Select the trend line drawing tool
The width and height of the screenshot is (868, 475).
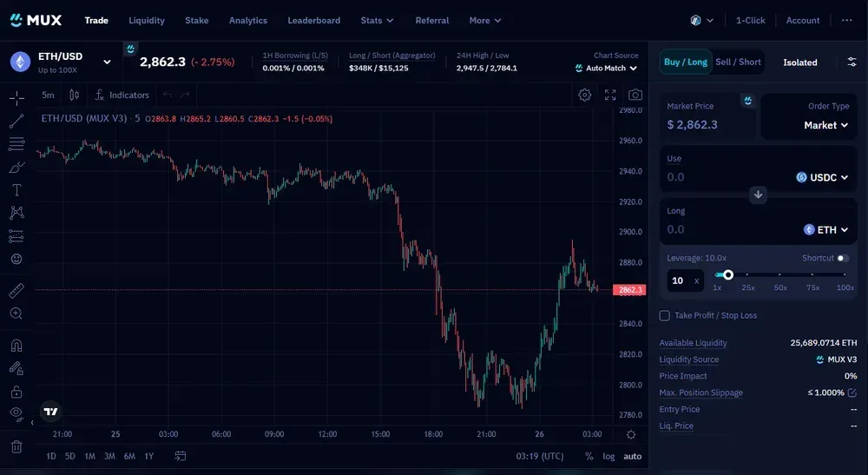pos(16,122)
